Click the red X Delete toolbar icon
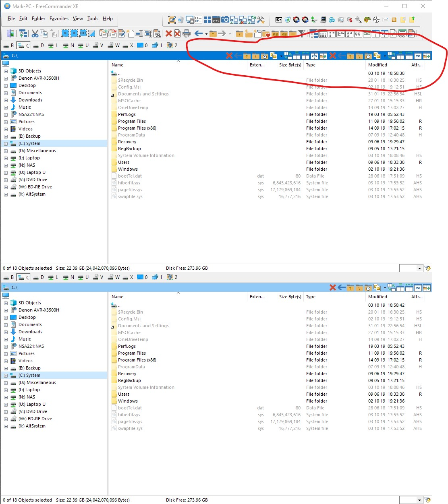The width and height of the screenshot is (448, 504). click(169, 34)
